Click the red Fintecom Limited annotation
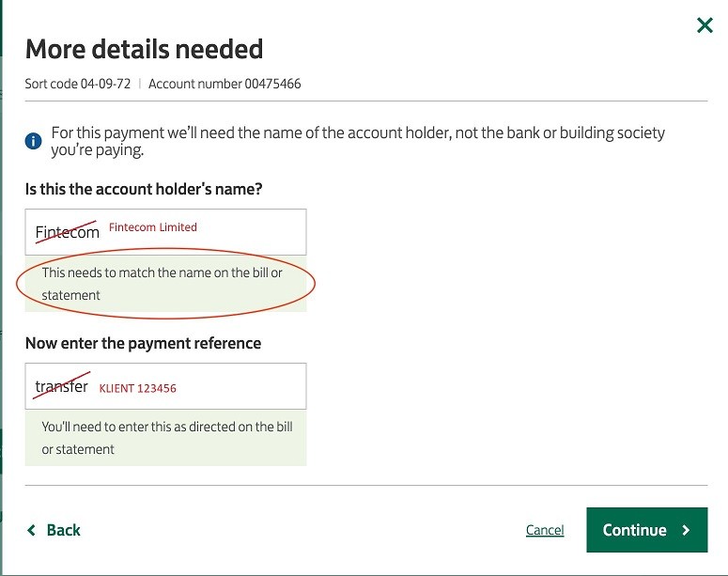This screenshot has height=576, width=728. click(153, 227)
